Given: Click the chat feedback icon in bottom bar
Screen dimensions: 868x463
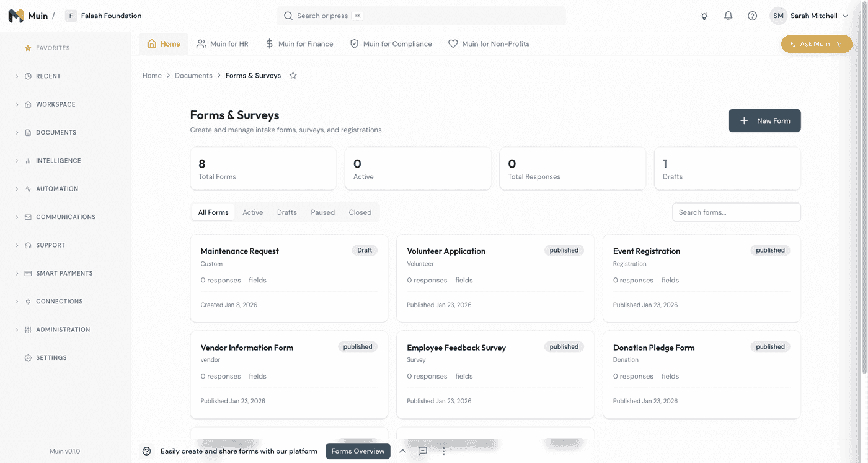Looking at the screenshot, I should tap(423, 451).
